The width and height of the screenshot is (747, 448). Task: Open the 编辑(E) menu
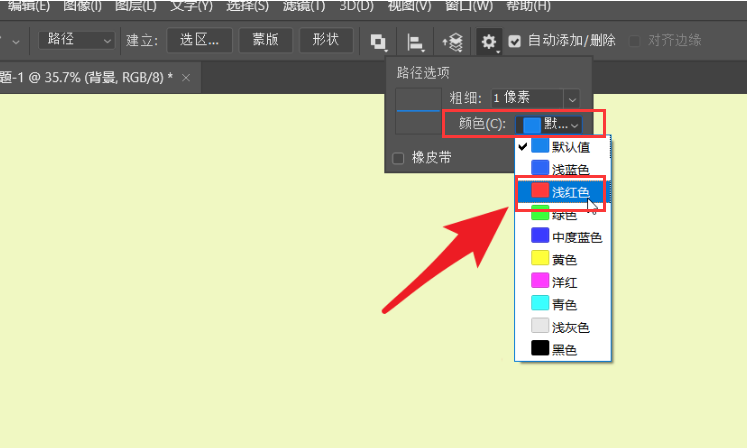click(x=29, y=6)
